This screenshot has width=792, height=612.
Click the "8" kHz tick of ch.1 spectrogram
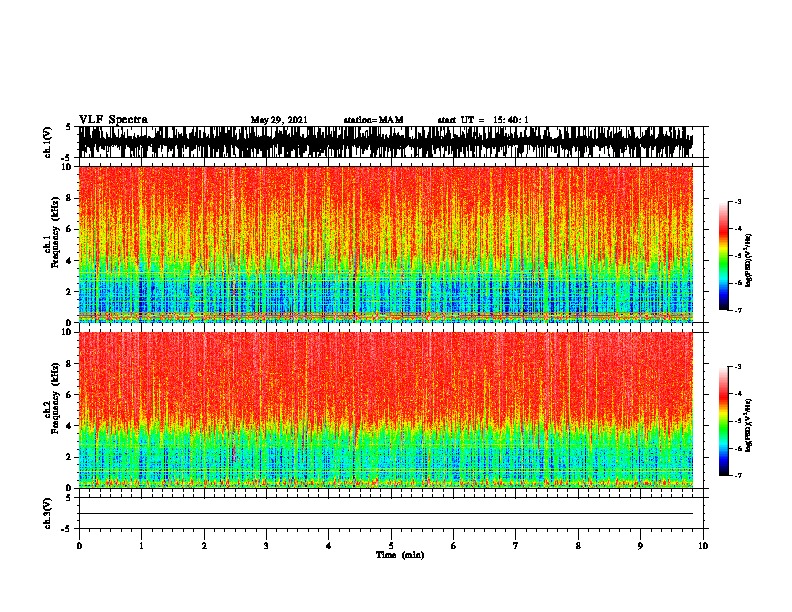tap(69, 198)
